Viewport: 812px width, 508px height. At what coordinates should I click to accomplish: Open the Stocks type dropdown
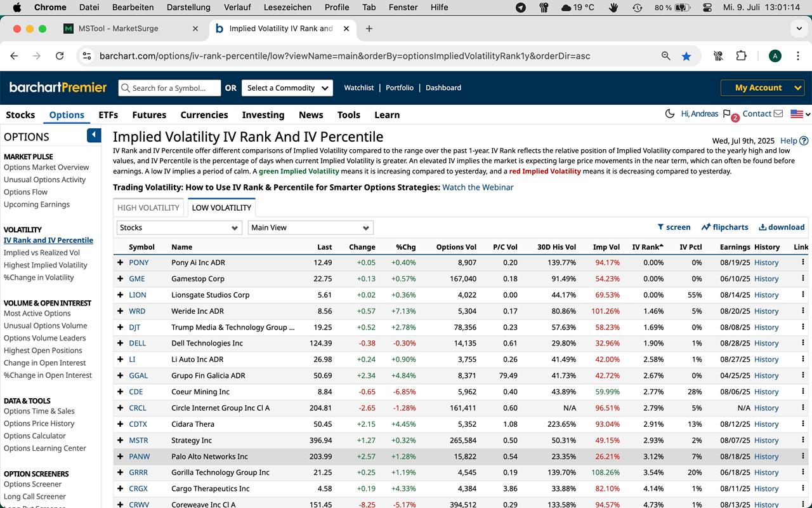179,228
